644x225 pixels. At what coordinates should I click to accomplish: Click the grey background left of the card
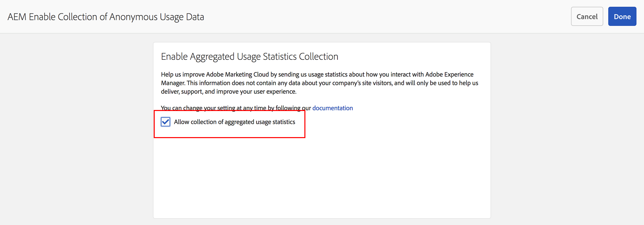75,126
